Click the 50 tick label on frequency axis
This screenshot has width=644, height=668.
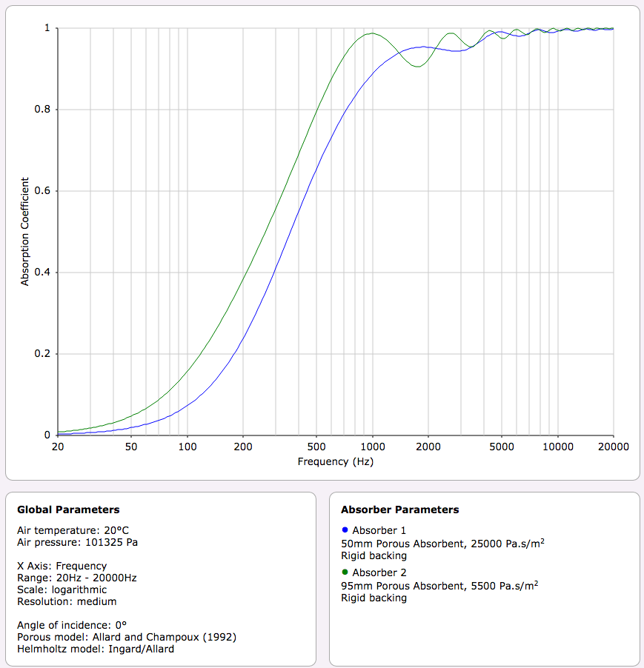pyautogui.click(x=131, y=447)
